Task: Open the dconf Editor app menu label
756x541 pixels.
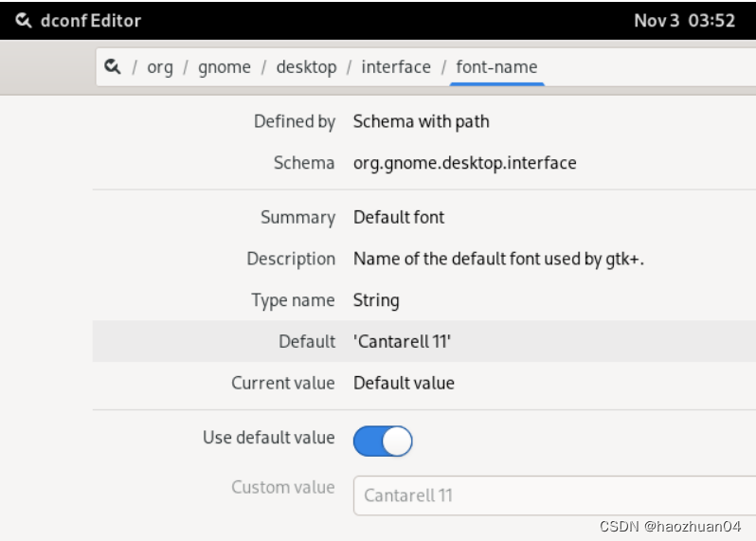Action: (91, 21)
